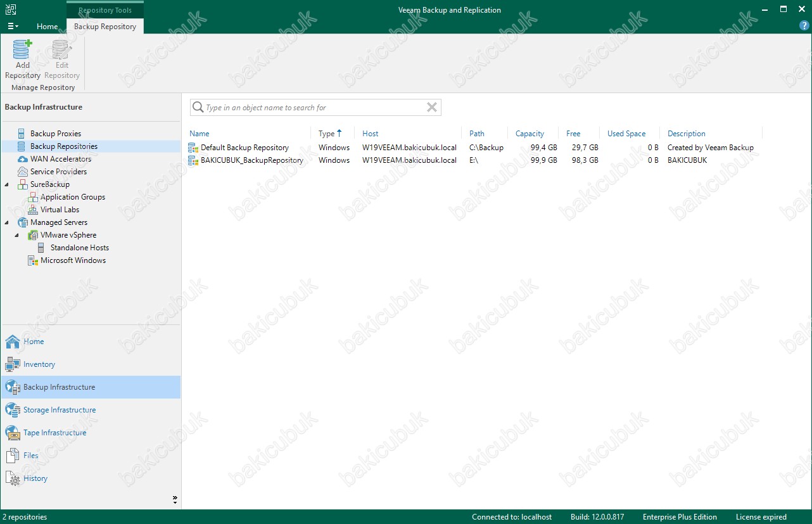Click the Used Space column header
812x524 pixels.
click(x=626, y=134)
